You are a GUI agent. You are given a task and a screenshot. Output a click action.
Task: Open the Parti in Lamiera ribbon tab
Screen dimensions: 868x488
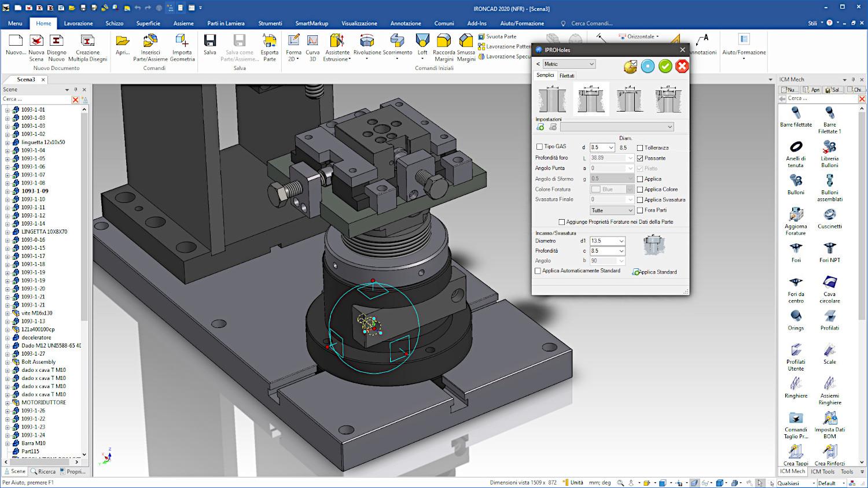pyautogui.click(x=226, y=24)
